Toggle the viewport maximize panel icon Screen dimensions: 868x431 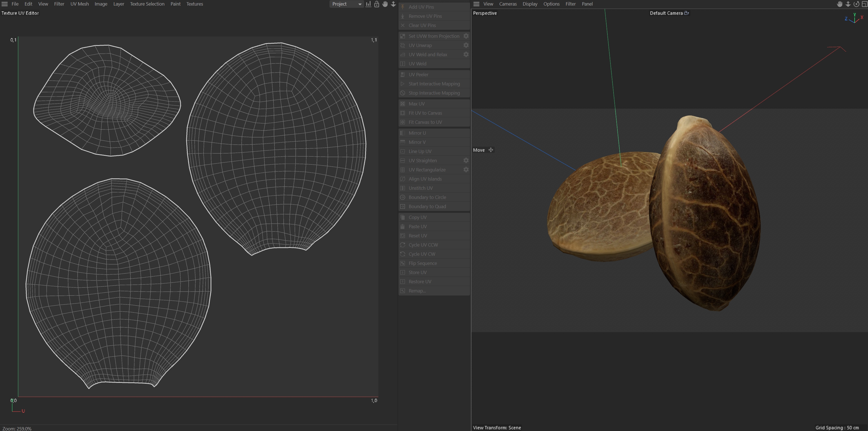click(x=864, y=4)
